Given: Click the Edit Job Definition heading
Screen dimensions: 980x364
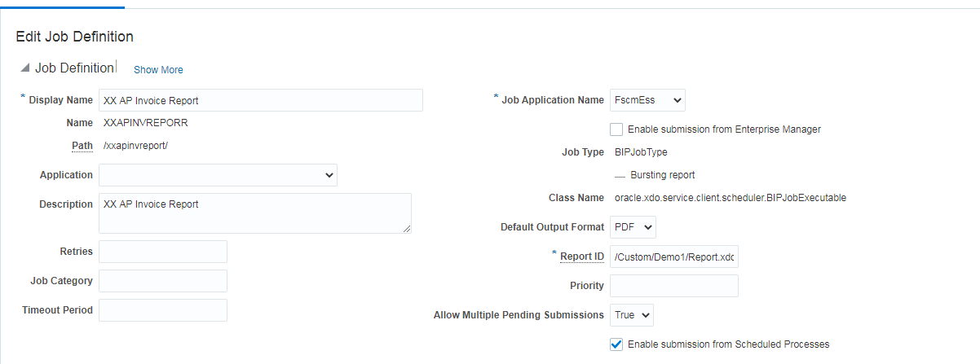Looking at the screenshot, I should (x=74, y=37).
